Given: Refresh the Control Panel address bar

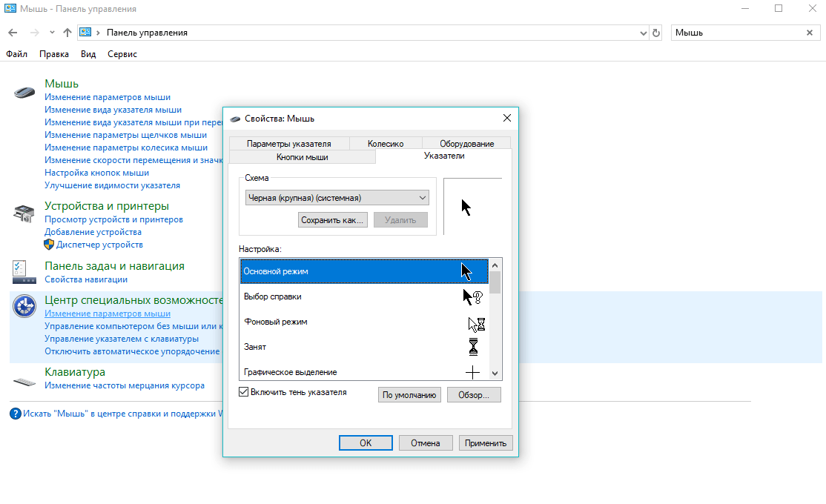Looking at the screenshot, I should pyautogui.click(x=656, y=33).
